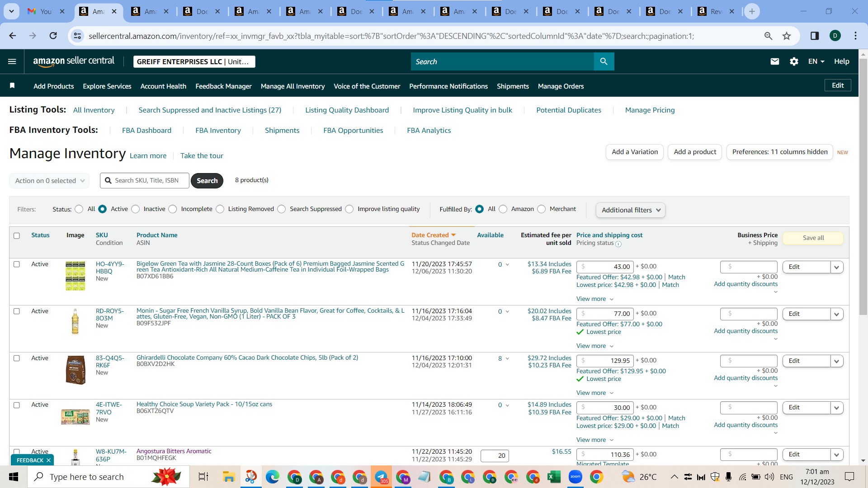Open Telegram from the taskbar
Viewport: 868px width, 488px height.
coord(382,477)
